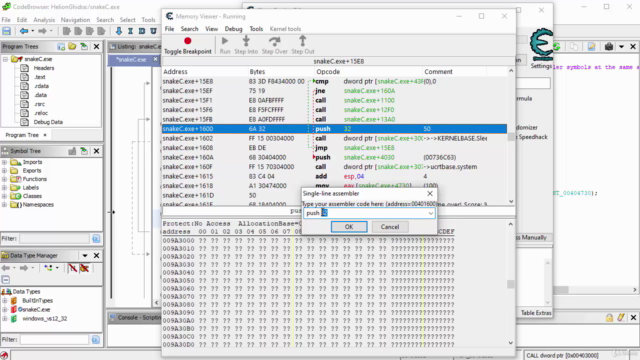This screenshot has width=640, height=360.
Task: Collapse snakeC.exe in Program Trees
Action: 5,59
